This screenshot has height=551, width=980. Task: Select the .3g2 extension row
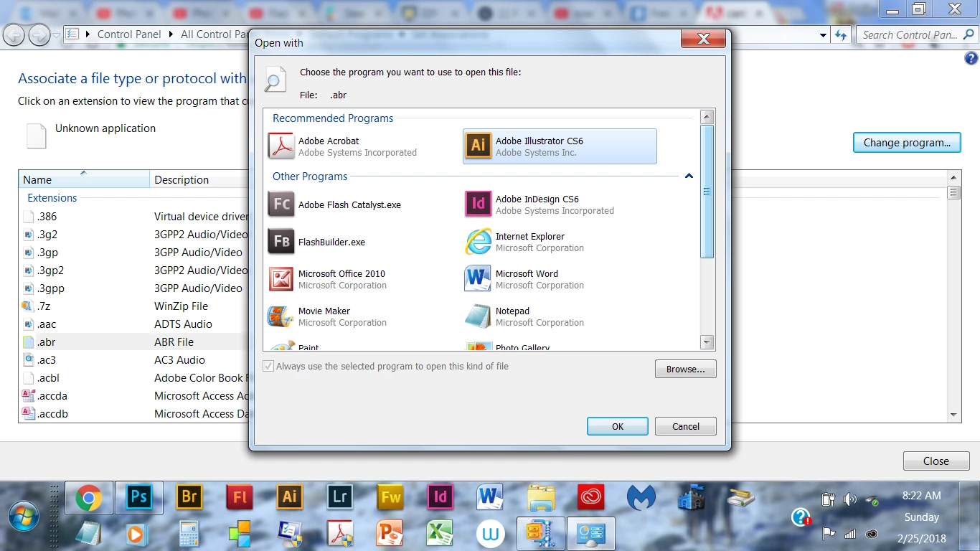pyautogui.click(x=133, y=234)
